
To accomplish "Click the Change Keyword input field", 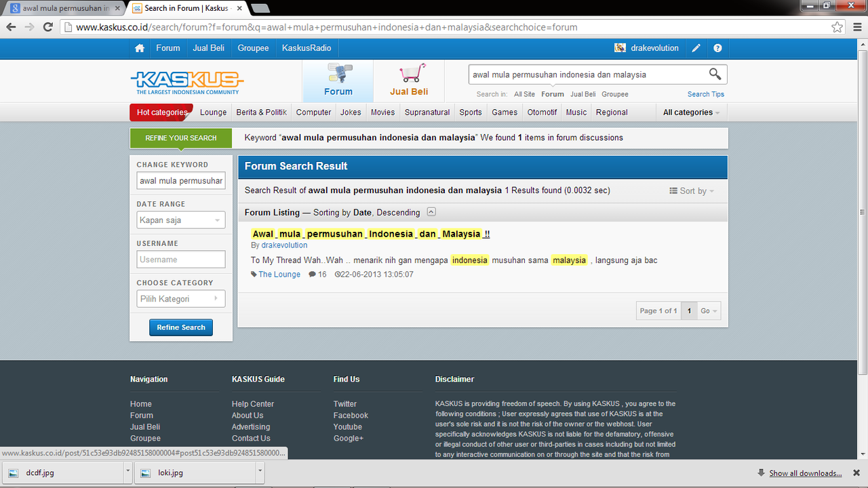I will click(181, 181).
